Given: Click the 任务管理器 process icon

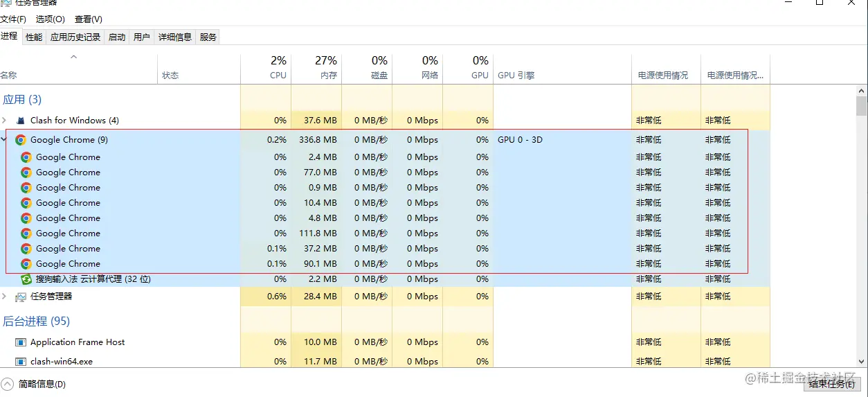Looking at the screenshot, I should [x=21, y=297].
